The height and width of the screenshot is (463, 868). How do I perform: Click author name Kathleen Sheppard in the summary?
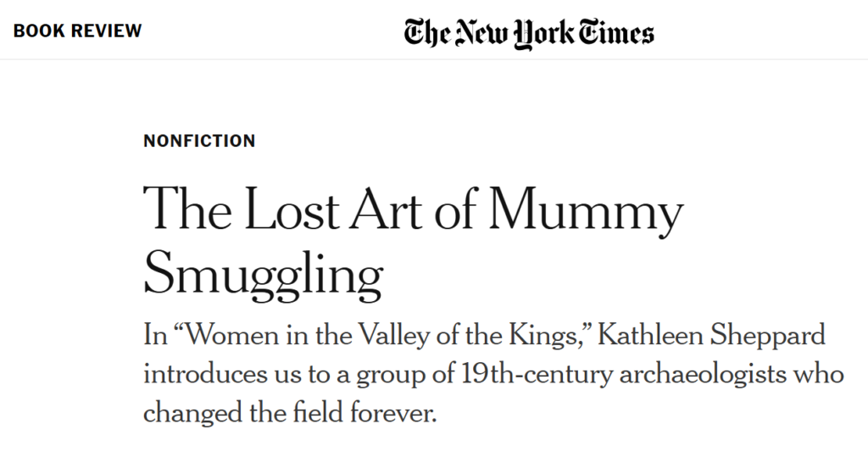click(x=711, y=336)
